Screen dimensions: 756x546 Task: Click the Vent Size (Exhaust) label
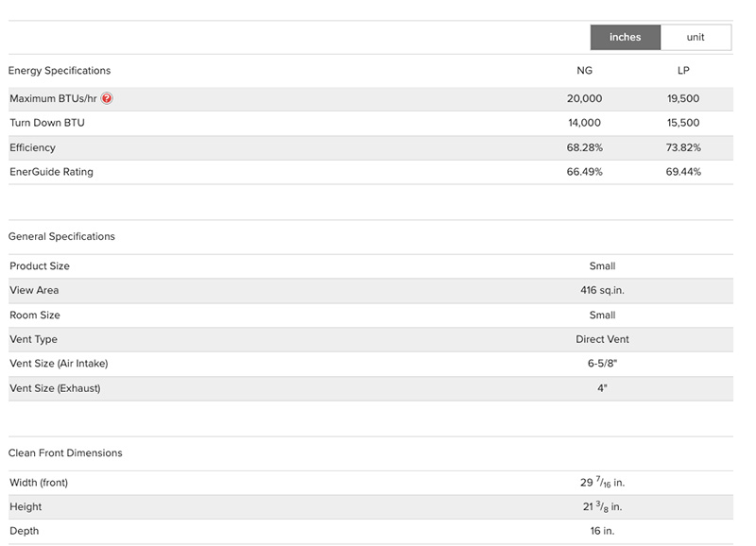(55, 388)
